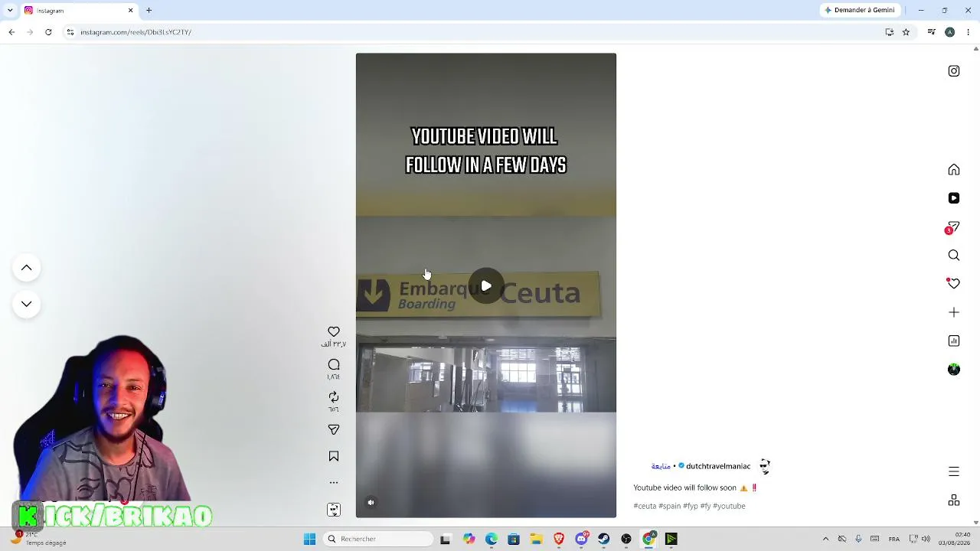Open Demander à Gemini

click(x=859, y=10)
